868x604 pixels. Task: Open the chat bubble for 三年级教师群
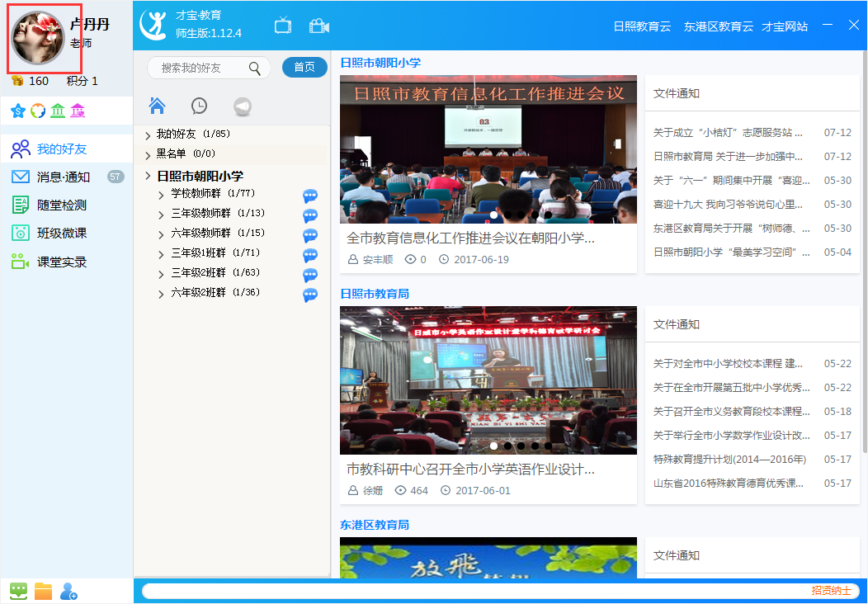coord(310,215)
